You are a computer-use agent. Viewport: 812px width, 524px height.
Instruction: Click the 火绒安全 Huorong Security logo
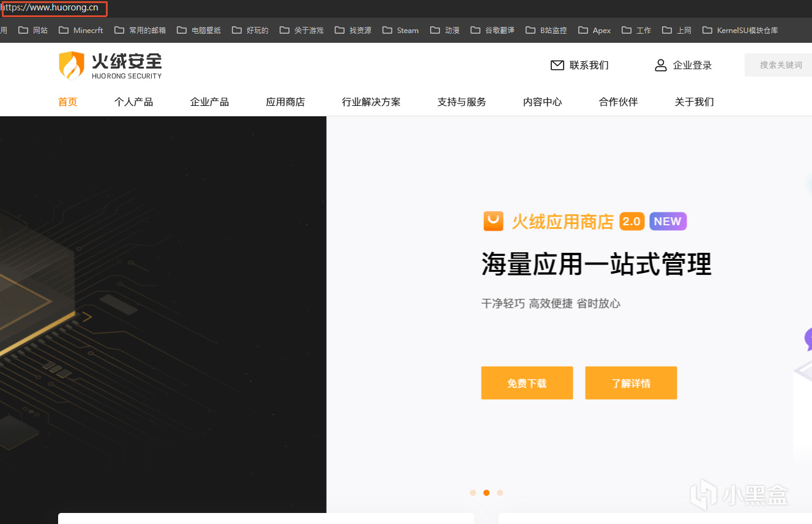click(110, 65)
